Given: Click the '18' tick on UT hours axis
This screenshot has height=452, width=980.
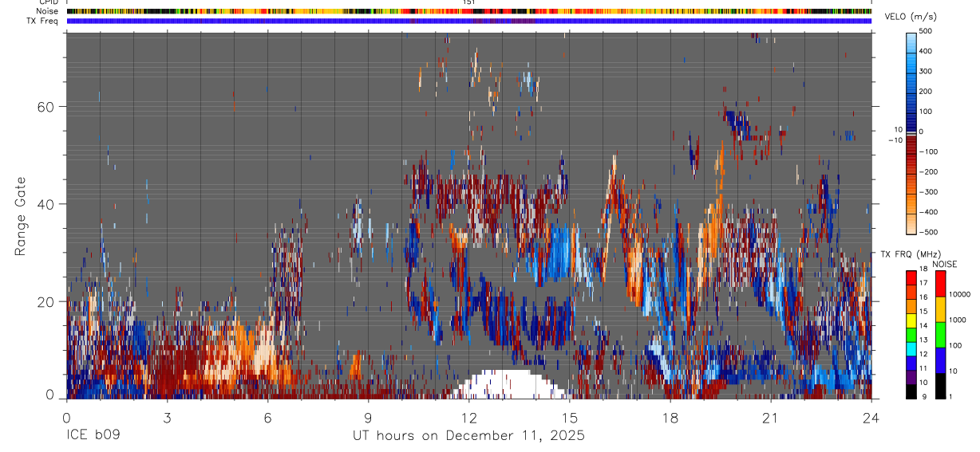Looking at the screenshot, I should pos(670,417).
